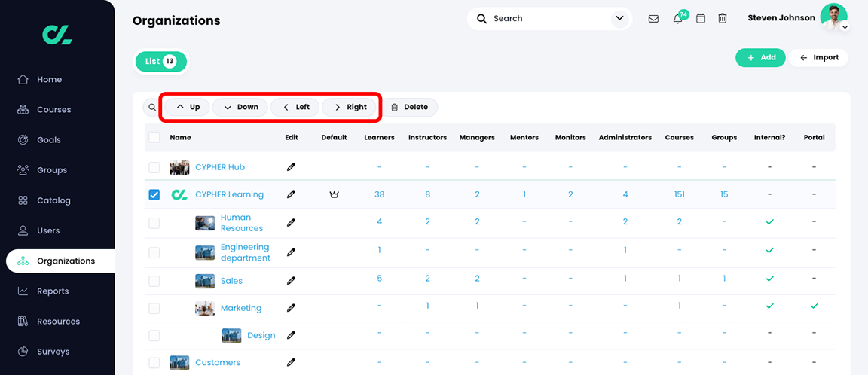
Task: Open Surveys in sidebar
Action: click(x=53, y=351)
